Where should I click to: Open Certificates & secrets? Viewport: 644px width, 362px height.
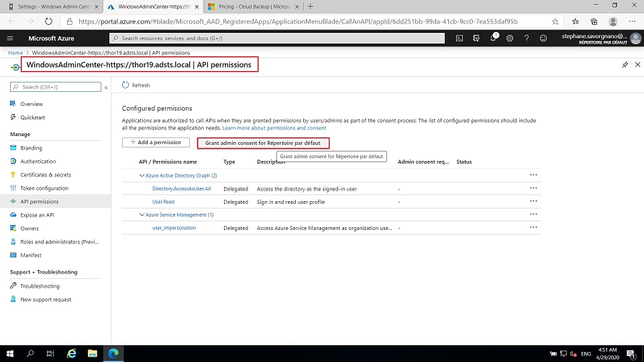46,175
